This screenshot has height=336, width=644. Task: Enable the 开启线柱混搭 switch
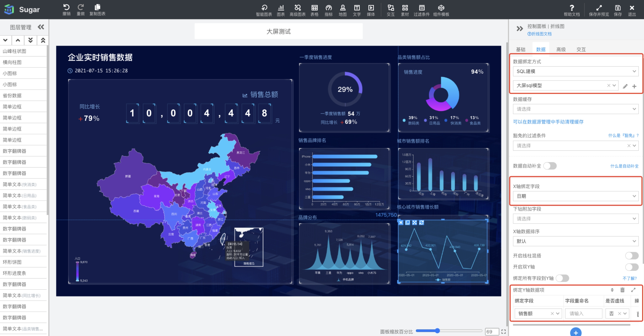tap(632, 256)
